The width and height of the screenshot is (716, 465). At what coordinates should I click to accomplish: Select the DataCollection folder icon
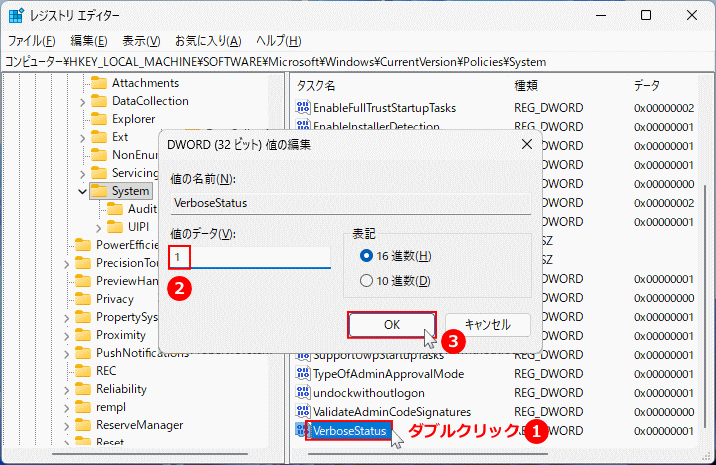(99, 100)
